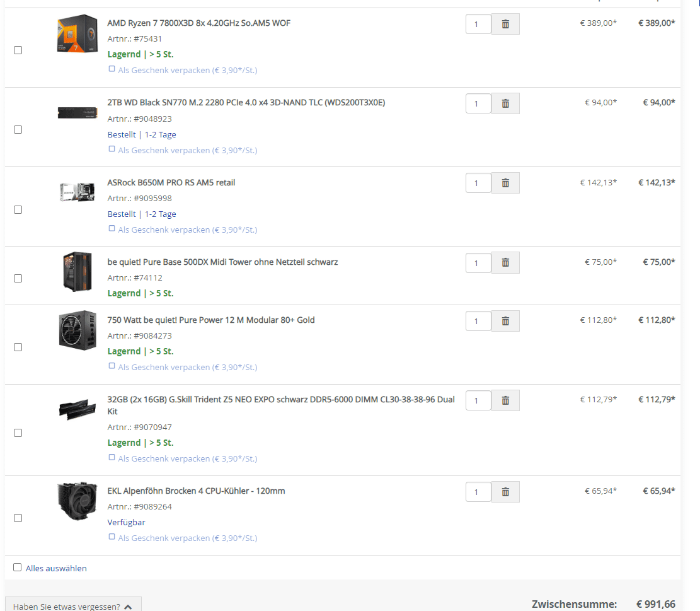Click article number #9048923
The height and width of the screenshot is (611, 700).
152,119
